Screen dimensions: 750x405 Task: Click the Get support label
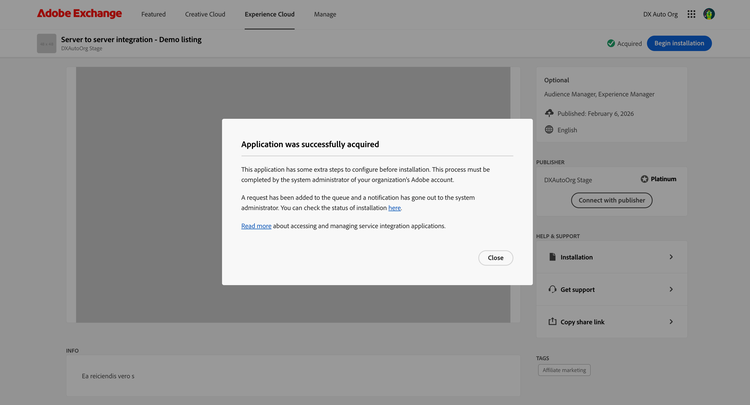(x=577, y=290)
